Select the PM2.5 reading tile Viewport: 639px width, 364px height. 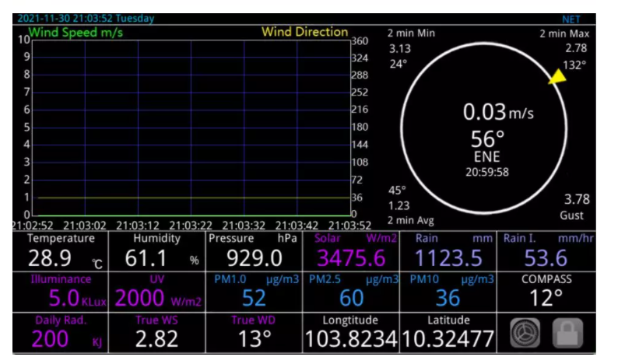click(x=351, y=291)
